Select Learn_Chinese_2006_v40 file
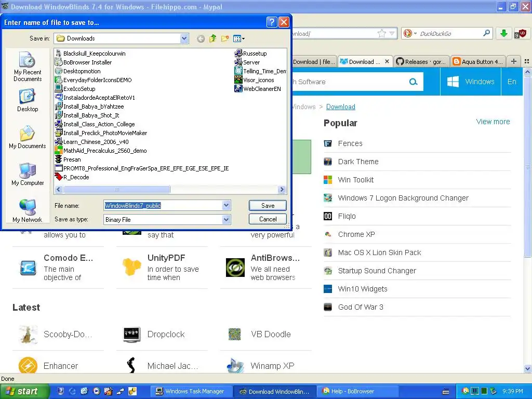 tap(92, 142)
